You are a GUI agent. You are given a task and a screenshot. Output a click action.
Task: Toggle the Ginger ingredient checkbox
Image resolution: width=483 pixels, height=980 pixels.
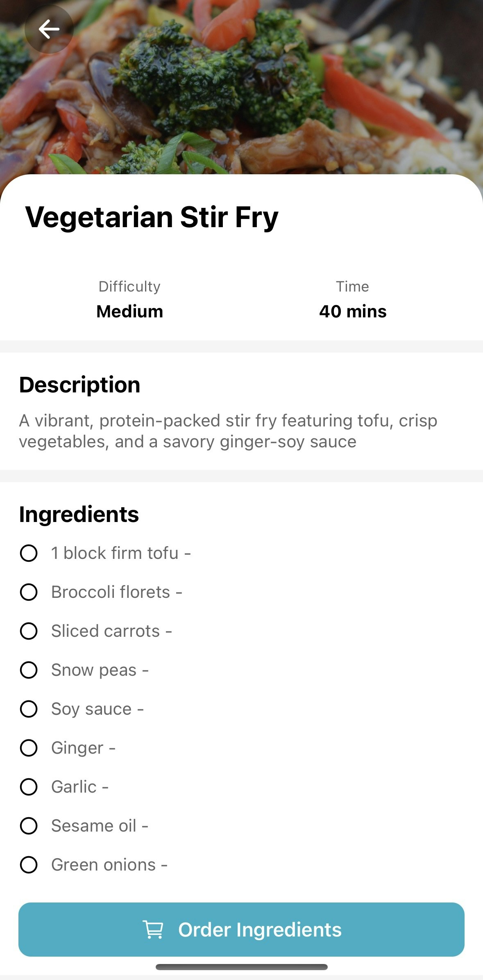pyautogui.click(x=29, y=748)
